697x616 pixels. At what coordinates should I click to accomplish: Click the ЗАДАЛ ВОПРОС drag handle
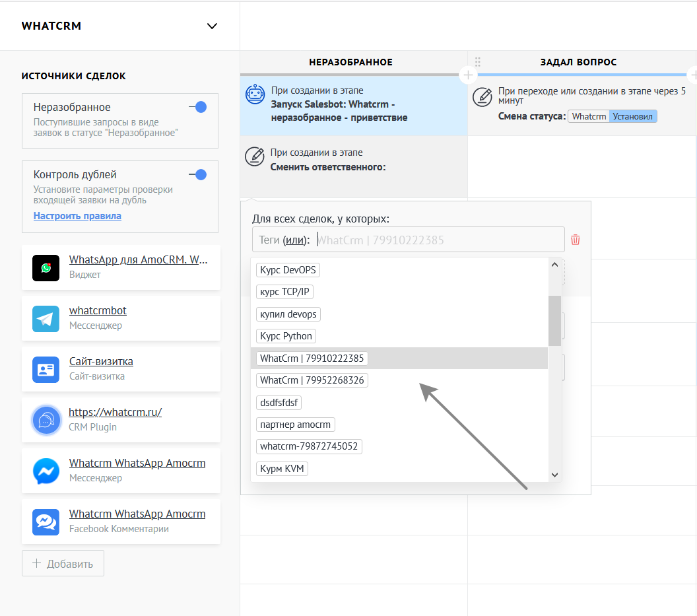[478, 62]
